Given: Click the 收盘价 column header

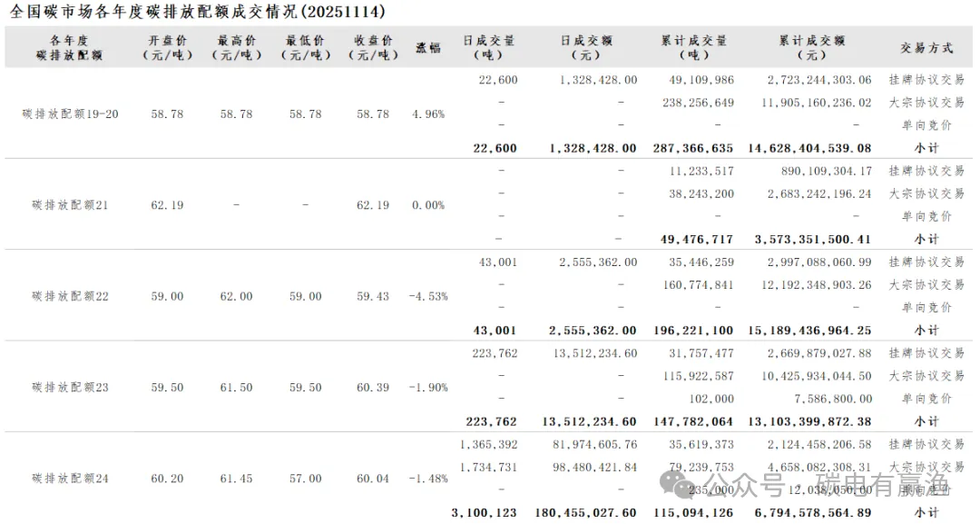Looking at the screenshot, I should (x=373, y=47).
